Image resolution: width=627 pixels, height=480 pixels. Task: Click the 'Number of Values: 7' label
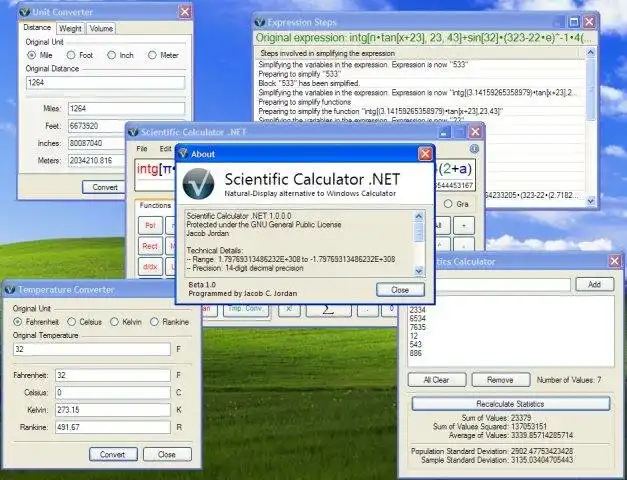coord(569,380)
